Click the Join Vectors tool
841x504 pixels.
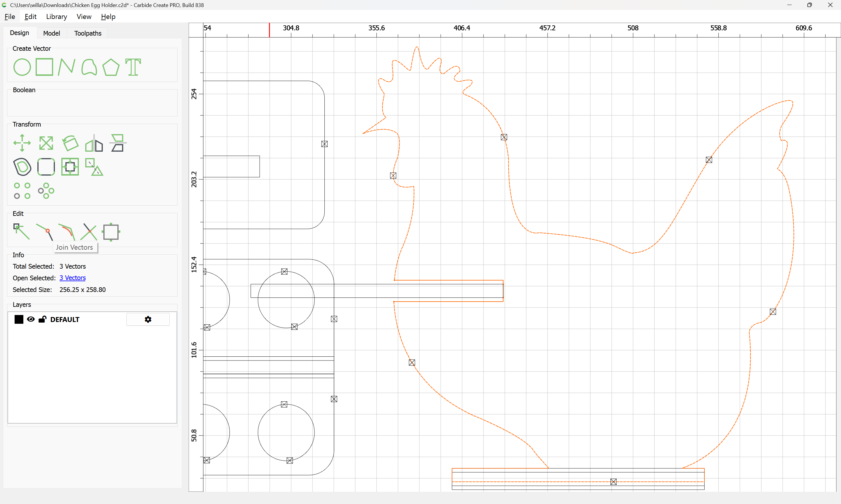click(45, 232)
